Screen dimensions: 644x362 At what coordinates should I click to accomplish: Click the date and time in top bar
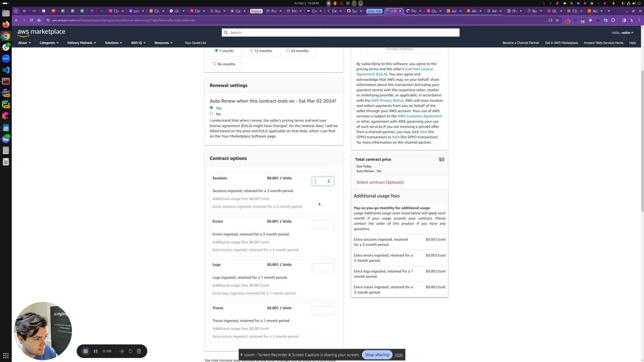(306, 3)
